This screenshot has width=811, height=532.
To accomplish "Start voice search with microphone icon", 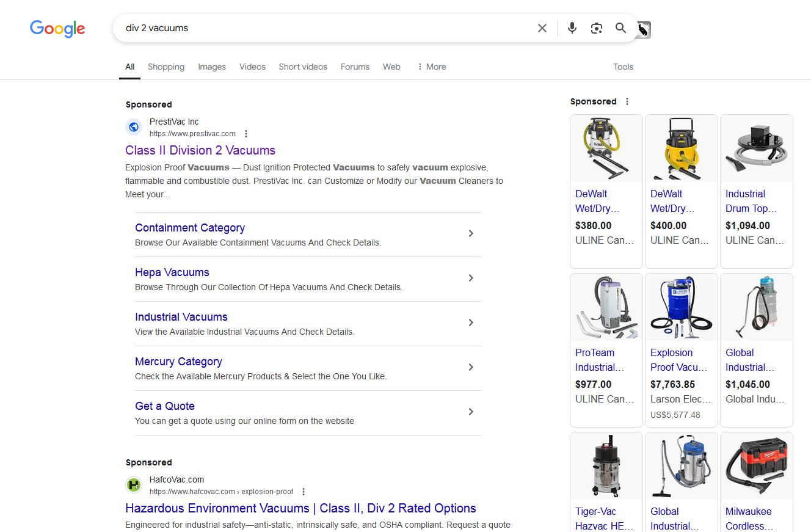I will point(572,28).
